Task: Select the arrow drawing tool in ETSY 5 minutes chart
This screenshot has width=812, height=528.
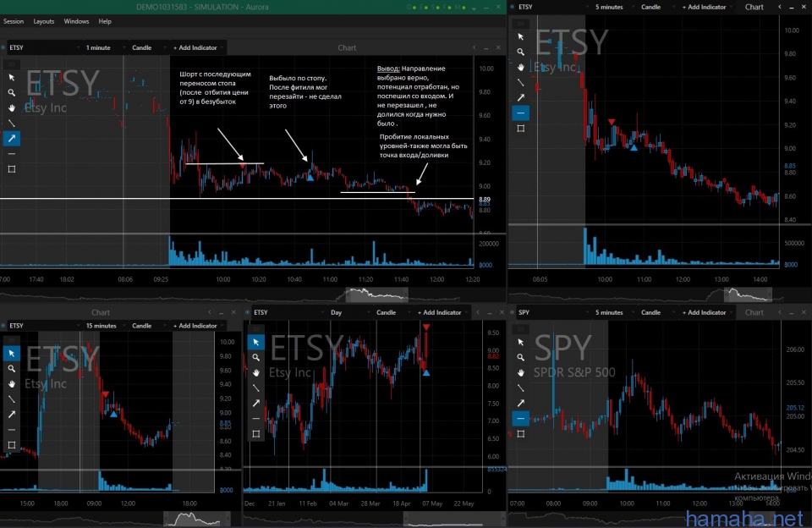Action: pyautogui.click(x=520, y=97)
